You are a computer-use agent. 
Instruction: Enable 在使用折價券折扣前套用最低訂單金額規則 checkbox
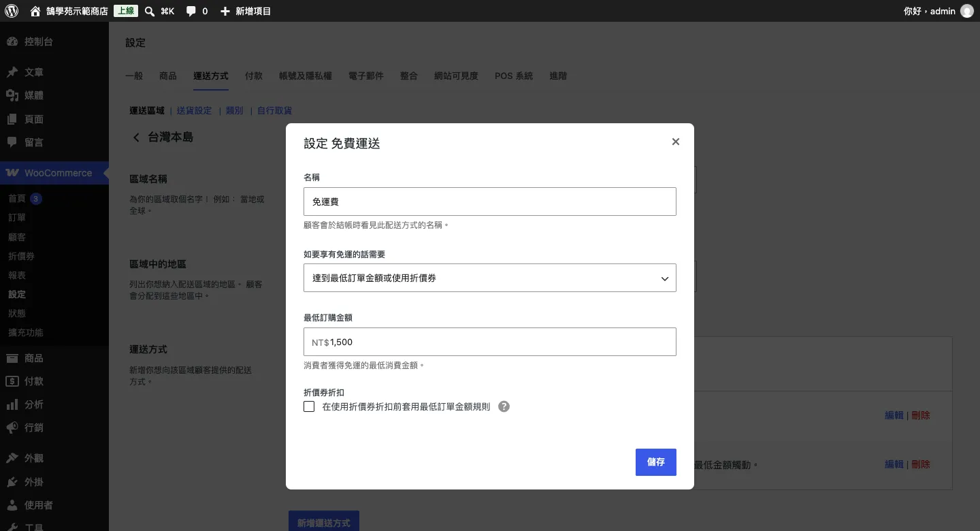pyautogui.click(x=309, y=406)
